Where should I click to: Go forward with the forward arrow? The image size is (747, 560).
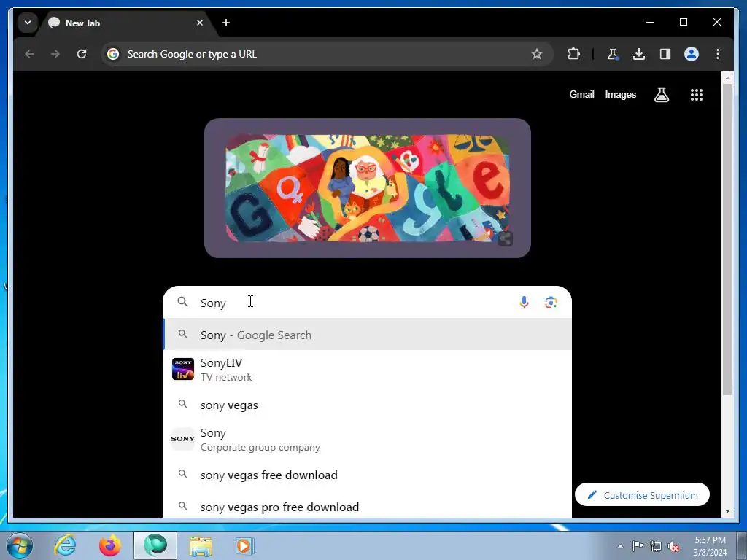55,54
